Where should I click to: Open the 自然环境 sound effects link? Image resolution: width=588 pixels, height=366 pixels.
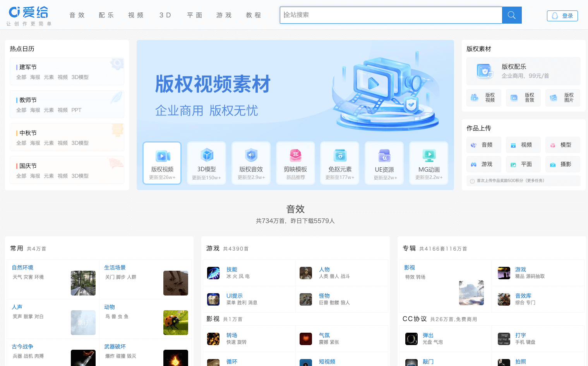(22, 267)
